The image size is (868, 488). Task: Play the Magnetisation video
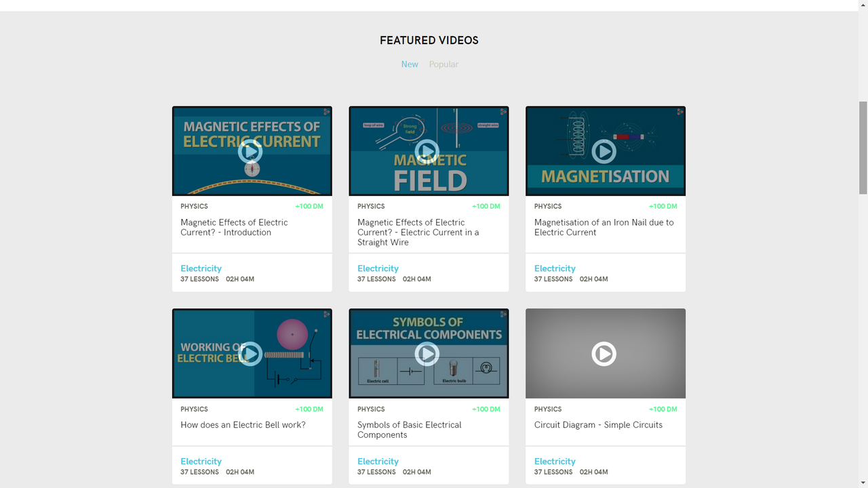[604, 151]
